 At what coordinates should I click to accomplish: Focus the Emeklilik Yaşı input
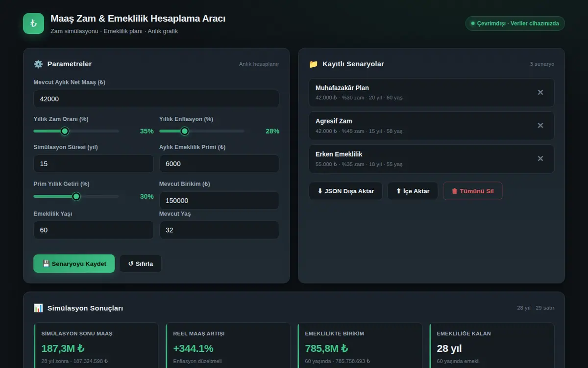(94, 230)
